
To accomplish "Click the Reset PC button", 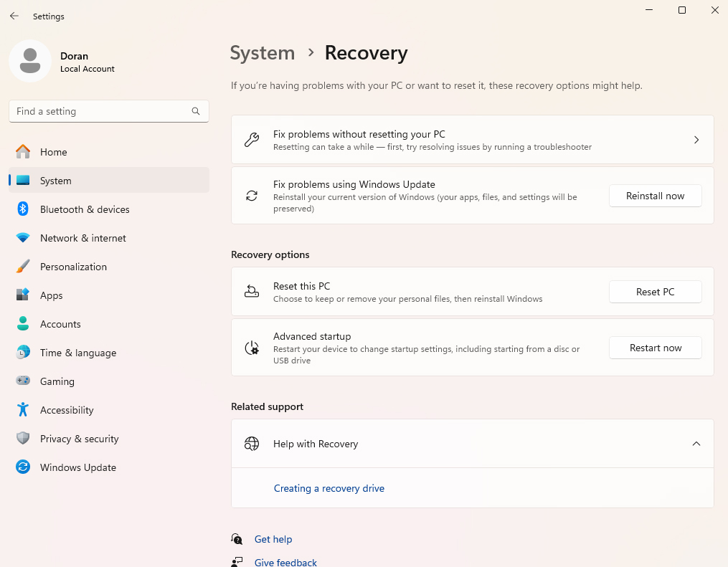I will pyautogui.click(x=655, y=292).
